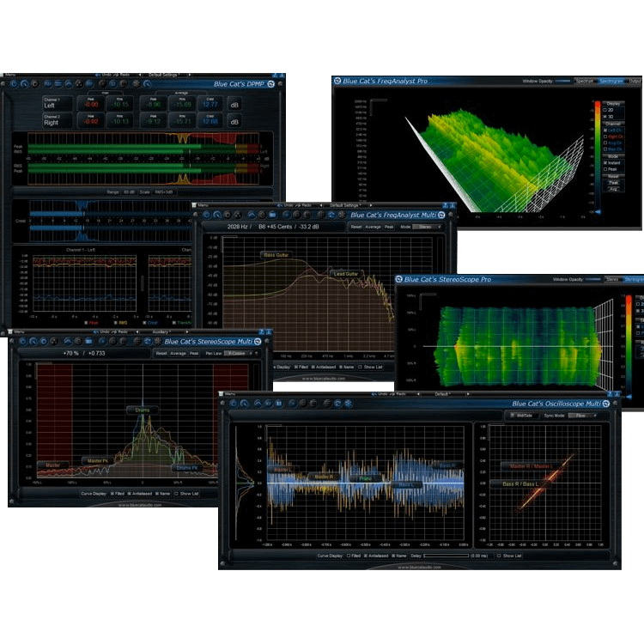Click the Blue Cat logo in FreqAnalyst Pro
644x644 pixels.
pyautogui.click(x=337, y=82)
